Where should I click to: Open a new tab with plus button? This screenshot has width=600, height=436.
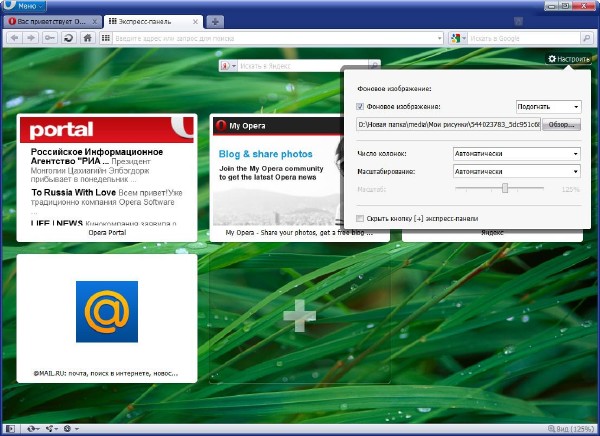pos(217,21)
